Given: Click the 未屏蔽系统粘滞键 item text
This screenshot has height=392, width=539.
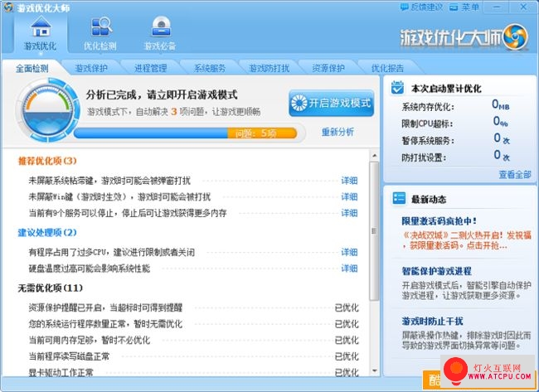Looking at the screenshot, I should [x=109, y=181].
